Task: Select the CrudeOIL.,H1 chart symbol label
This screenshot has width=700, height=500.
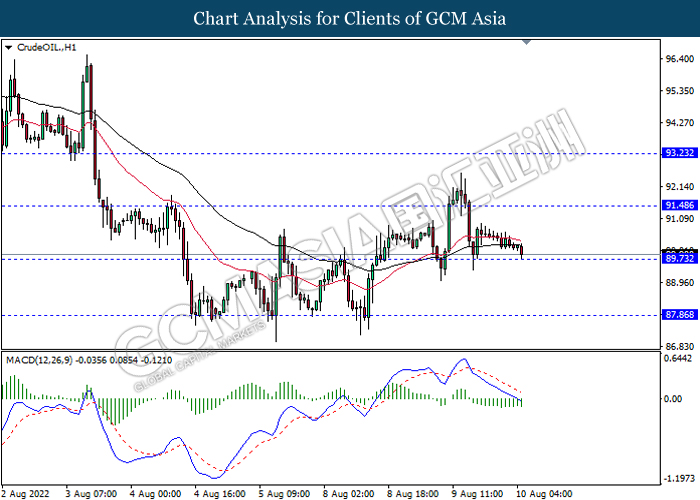Action: tap(46, 47)
